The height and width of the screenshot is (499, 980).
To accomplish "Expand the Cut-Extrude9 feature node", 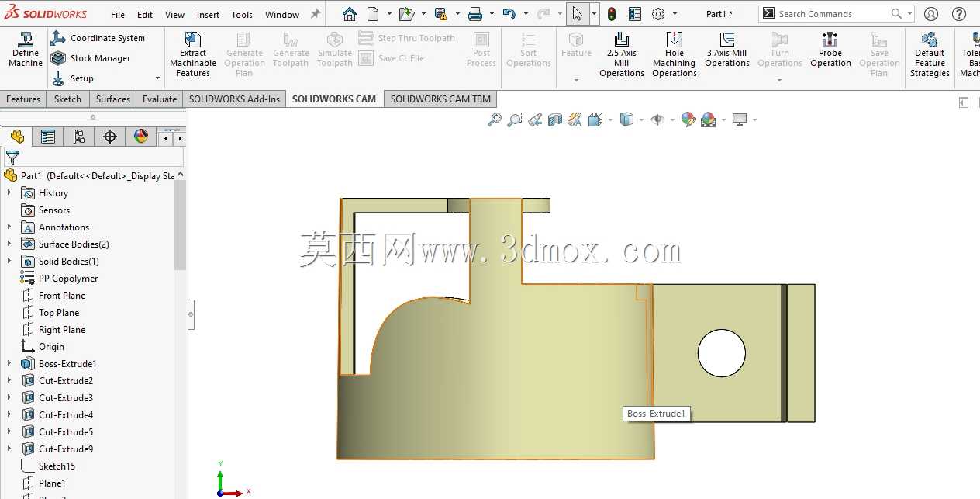I will tap(9, 449).
